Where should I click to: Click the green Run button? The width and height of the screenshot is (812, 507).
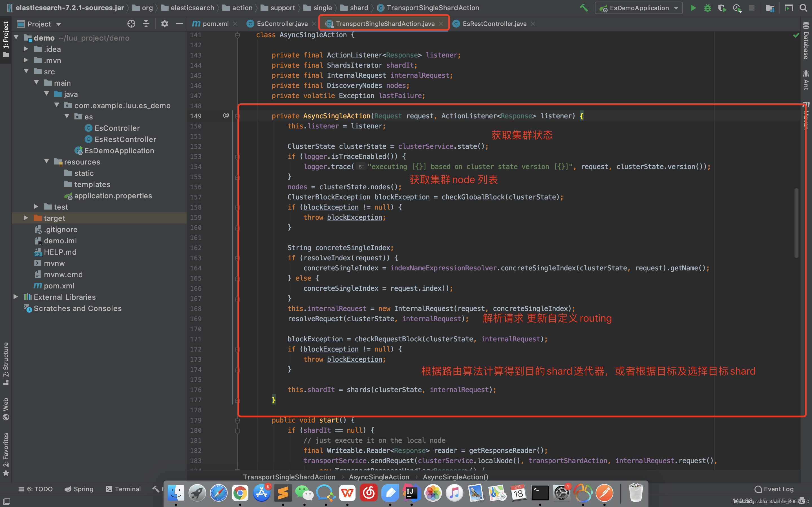693,8
